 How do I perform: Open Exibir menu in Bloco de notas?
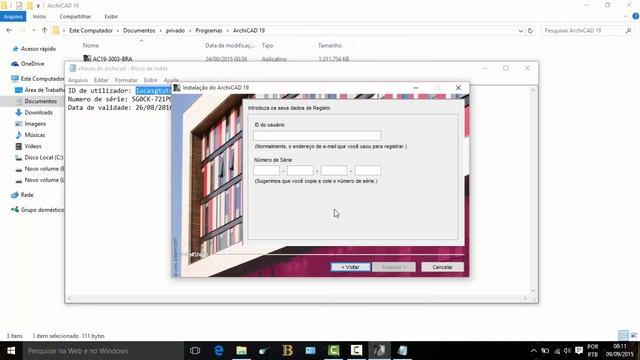pyautogui.click(x=150, y=80)
